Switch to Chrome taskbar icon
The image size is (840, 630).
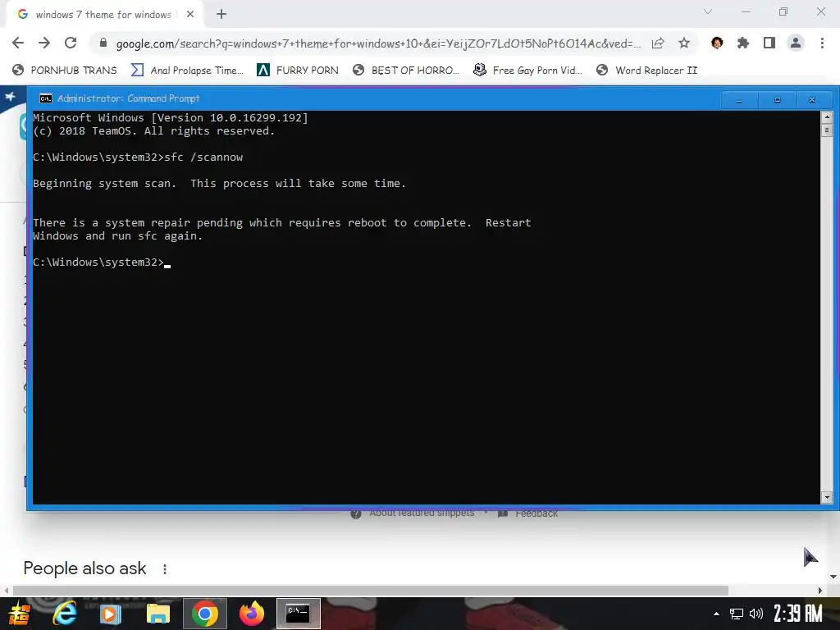pyautogui.click(x=204, y=614)
